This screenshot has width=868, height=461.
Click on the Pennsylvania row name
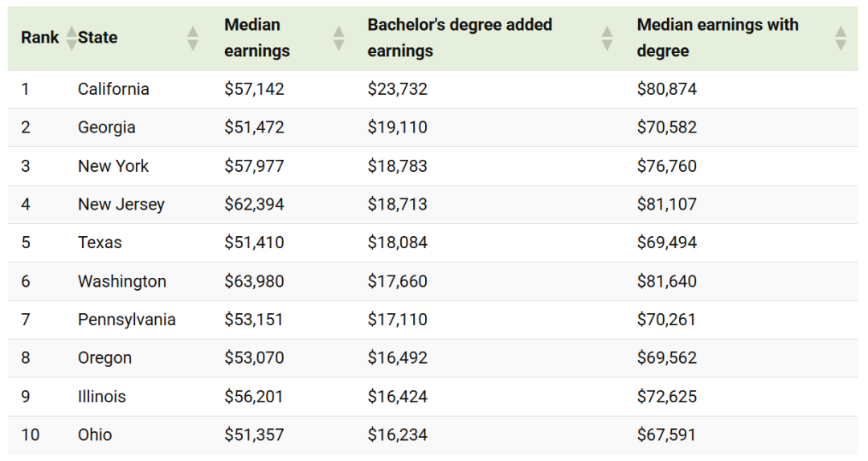[126, 320]
